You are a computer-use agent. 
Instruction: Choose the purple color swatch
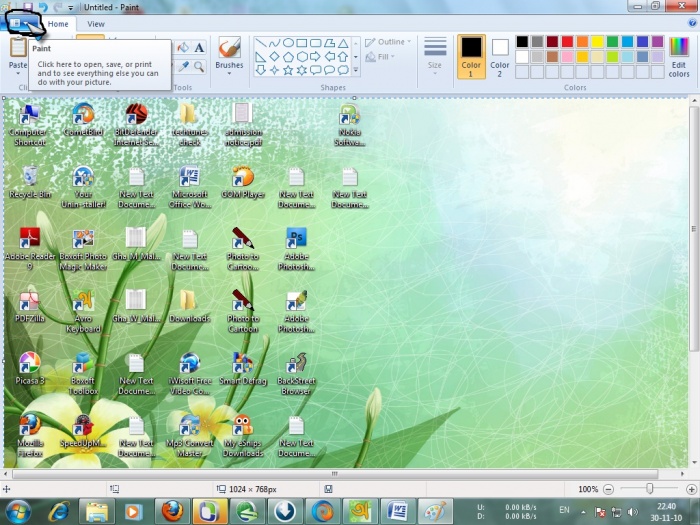pyautogui.click(x=657, y=42)
